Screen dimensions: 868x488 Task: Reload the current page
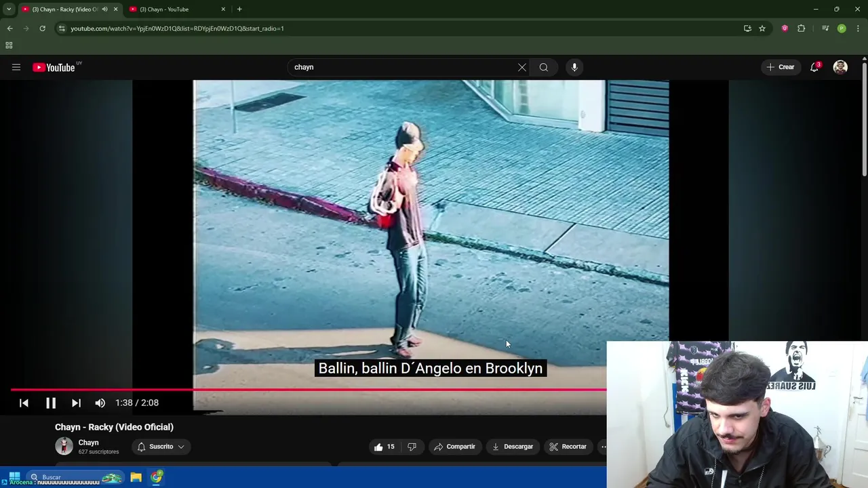[x=42, y=28]
